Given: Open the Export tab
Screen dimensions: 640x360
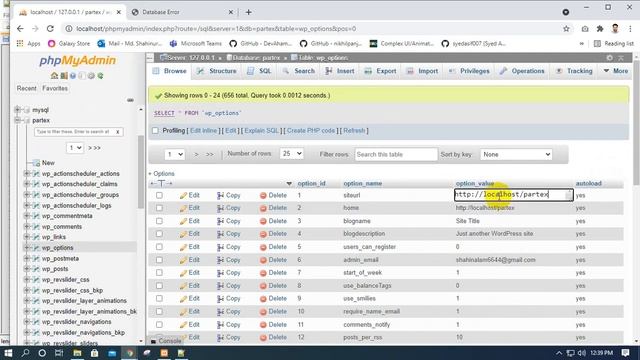Looking at the screenshot, I should click(380, 71).
